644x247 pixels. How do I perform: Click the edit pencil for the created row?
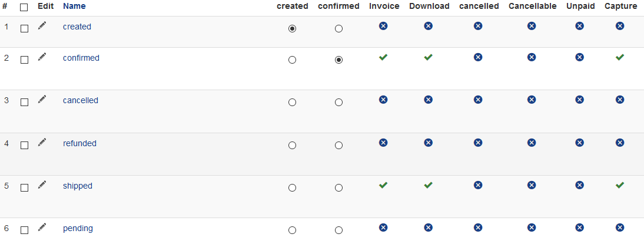[42, 26]
